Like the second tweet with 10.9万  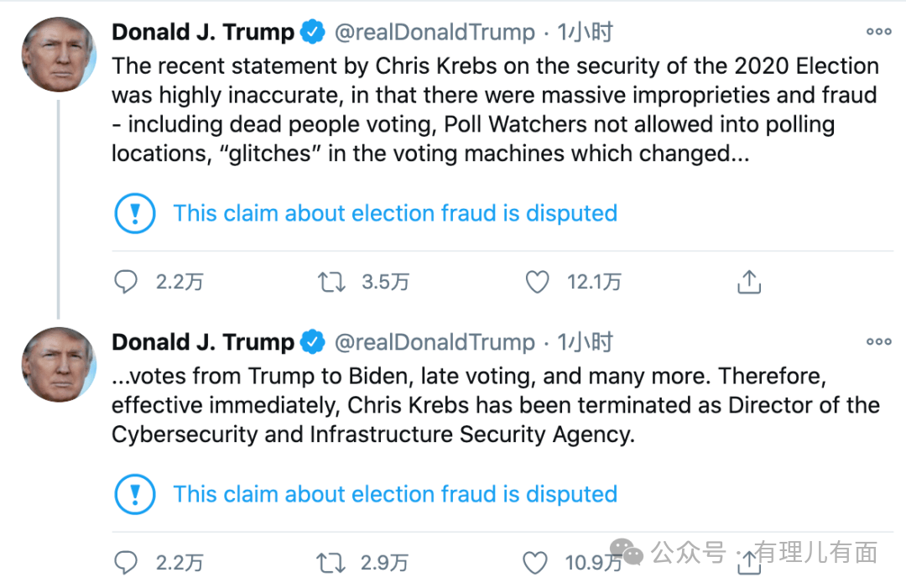(535, 563)
